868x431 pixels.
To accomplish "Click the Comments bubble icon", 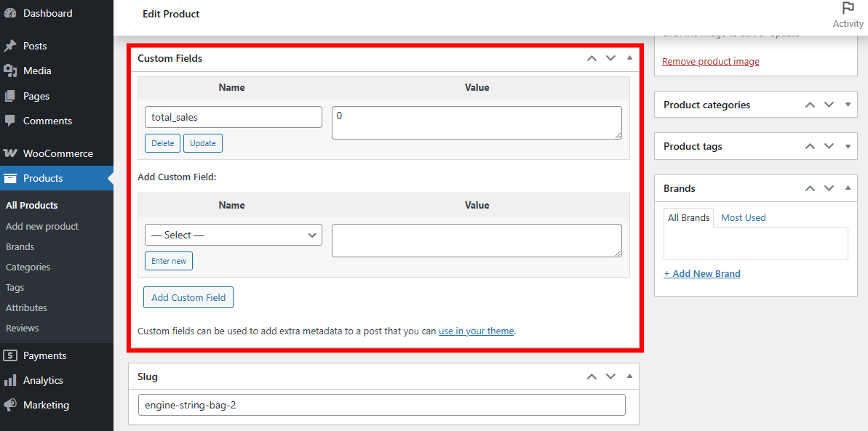I will (10, 121).
